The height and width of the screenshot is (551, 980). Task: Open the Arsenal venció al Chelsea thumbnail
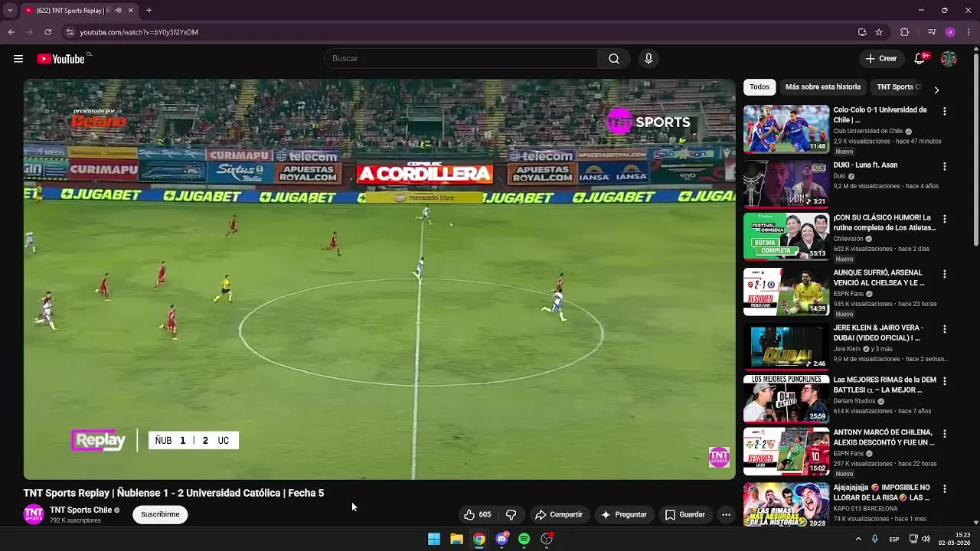click(x=786, y=292)
